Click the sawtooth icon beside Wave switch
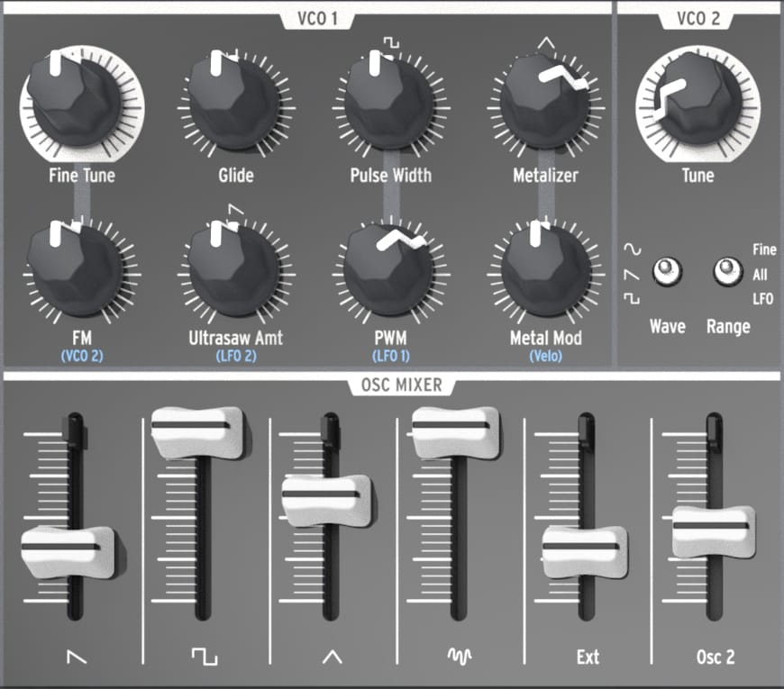The height and width of the screenshot is (689, 784). coord(632,274)
